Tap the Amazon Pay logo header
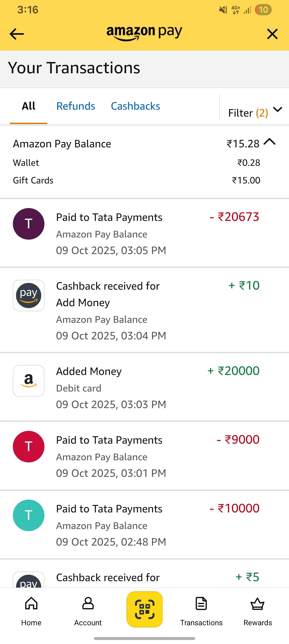This screenshot has height=644, width=289. (x=144, y=33)
